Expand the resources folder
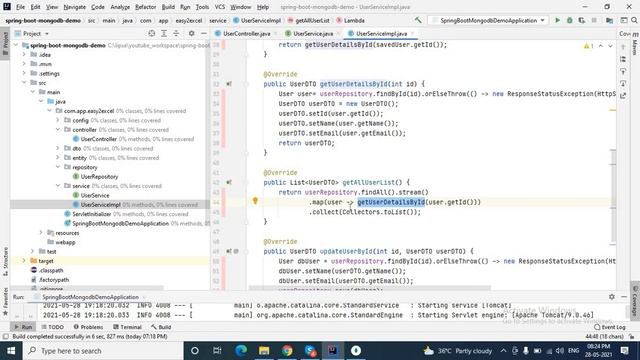 [41, 233]
